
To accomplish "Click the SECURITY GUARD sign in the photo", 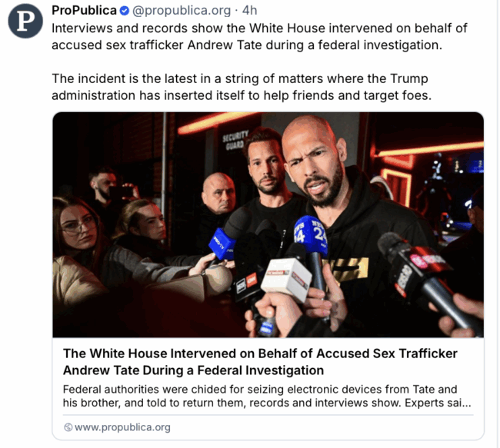I will [x=235, y=140].
